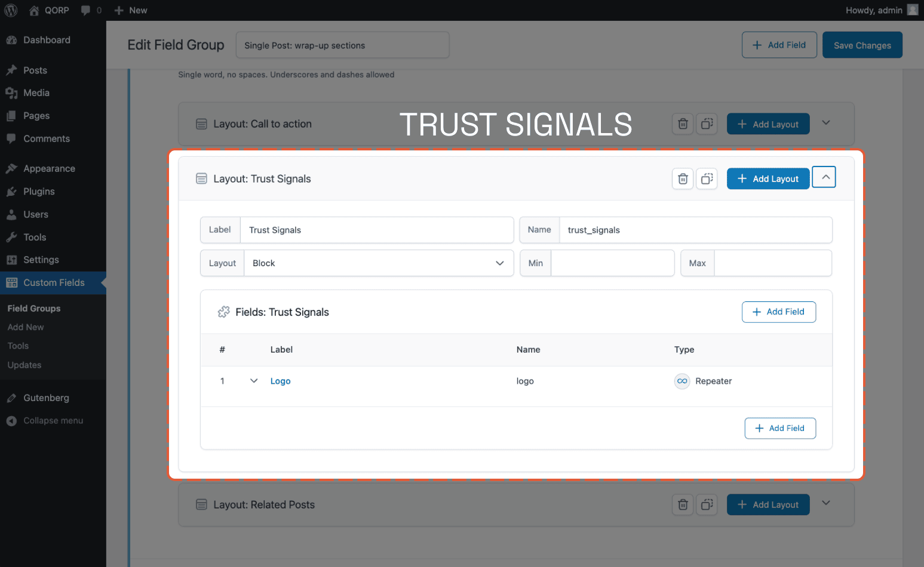Click the Save Changes button
Image resolution: width=924 pixels, height=567 pixels.
pyautogui.click(x=862, y=45)
